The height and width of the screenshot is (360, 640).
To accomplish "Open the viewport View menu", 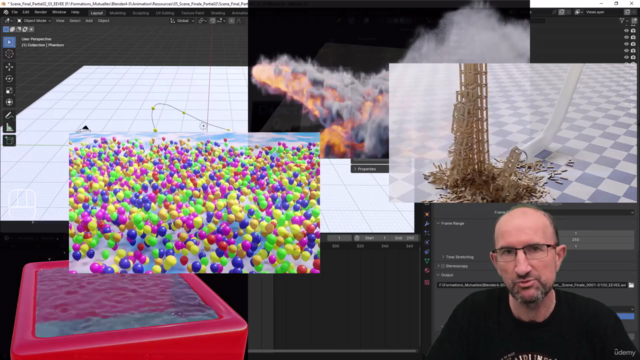I will click(x=60, y=20).
